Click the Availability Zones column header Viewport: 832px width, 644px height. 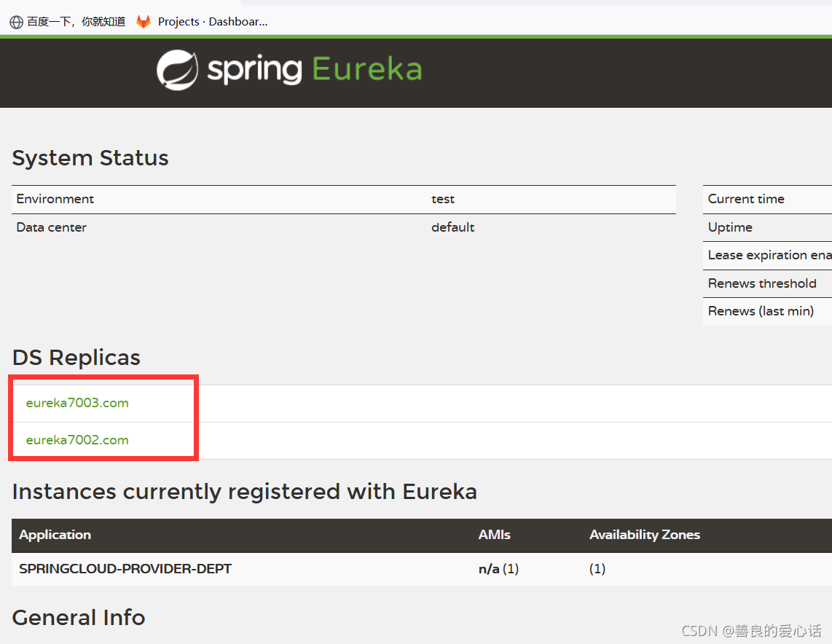645,535
